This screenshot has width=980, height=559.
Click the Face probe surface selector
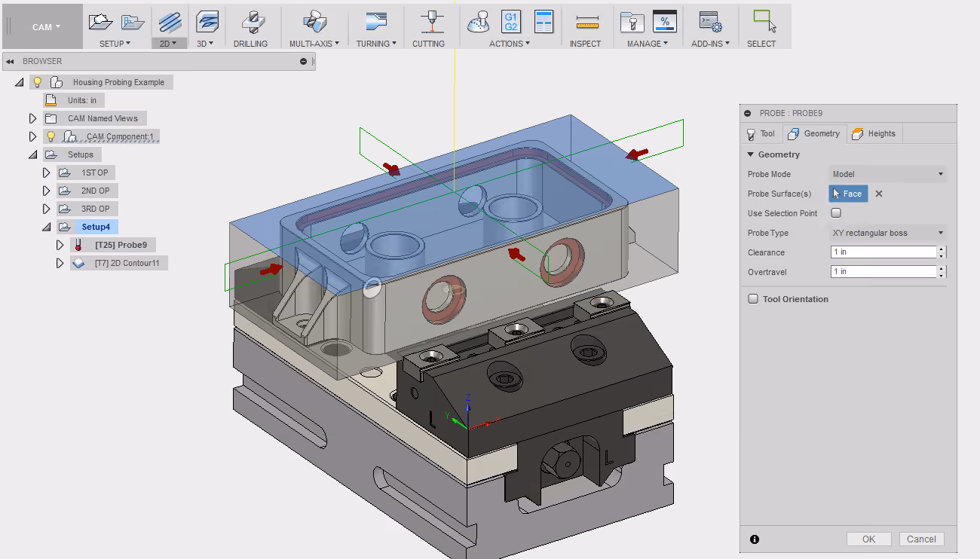click(x=848, y=194)
